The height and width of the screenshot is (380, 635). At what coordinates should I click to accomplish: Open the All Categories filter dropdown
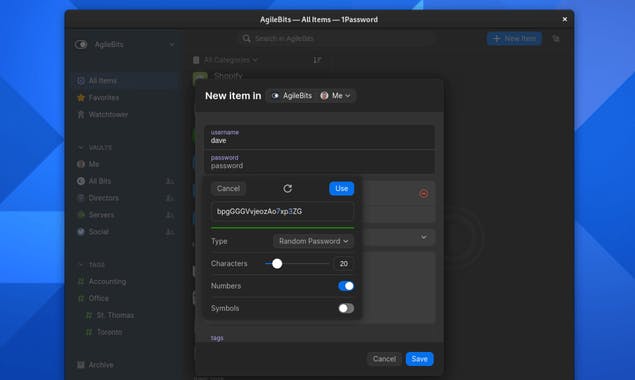230,60
